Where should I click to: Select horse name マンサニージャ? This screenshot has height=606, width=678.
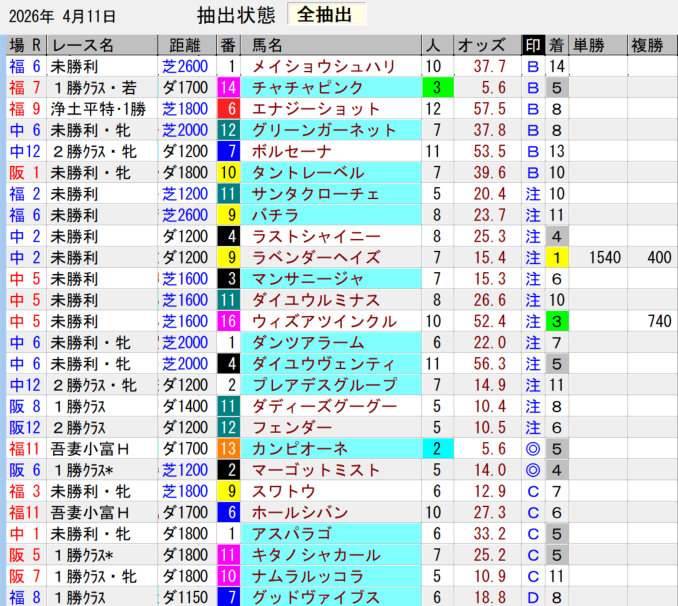[x=307, y=279]
